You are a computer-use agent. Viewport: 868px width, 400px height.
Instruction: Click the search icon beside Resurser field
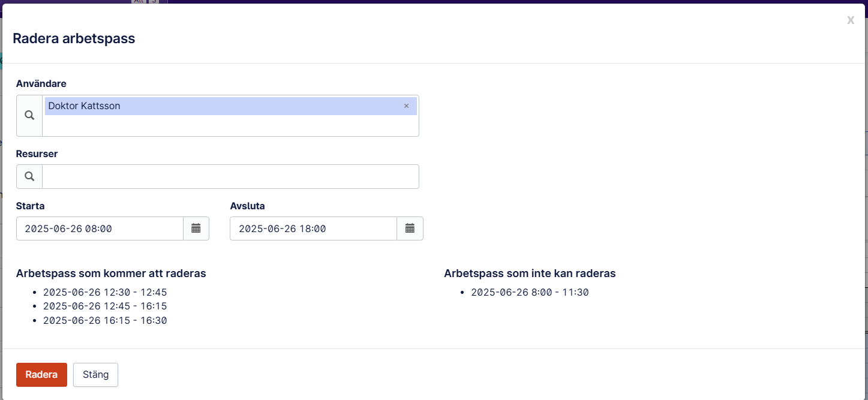coord(29,176)
